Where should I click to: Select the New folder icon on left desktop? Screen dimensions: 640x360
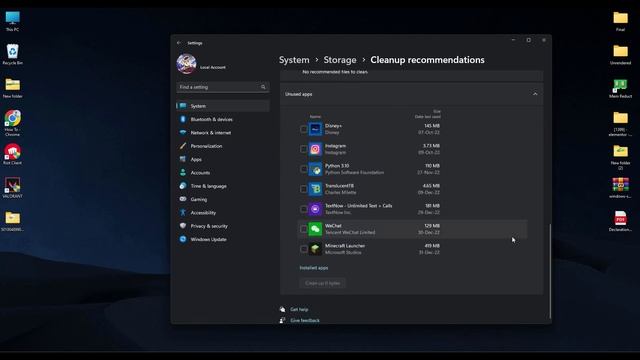click(x=12, y=88)
